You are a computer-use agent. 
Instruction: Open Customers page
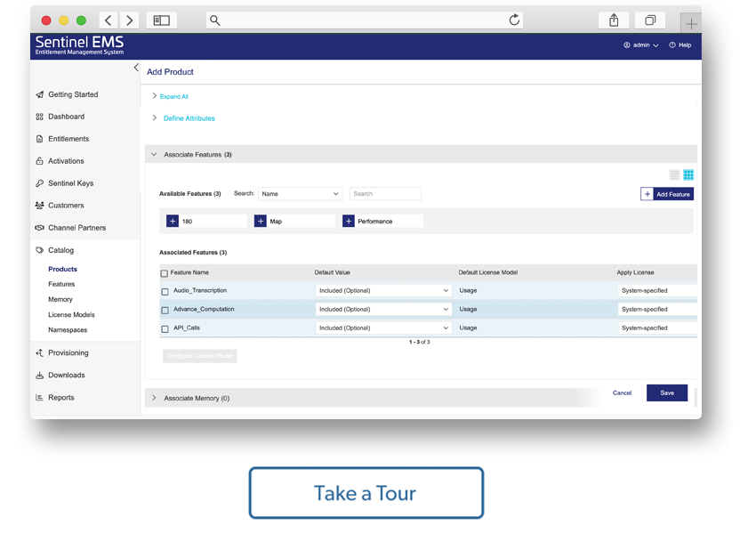tap(60, 206)
